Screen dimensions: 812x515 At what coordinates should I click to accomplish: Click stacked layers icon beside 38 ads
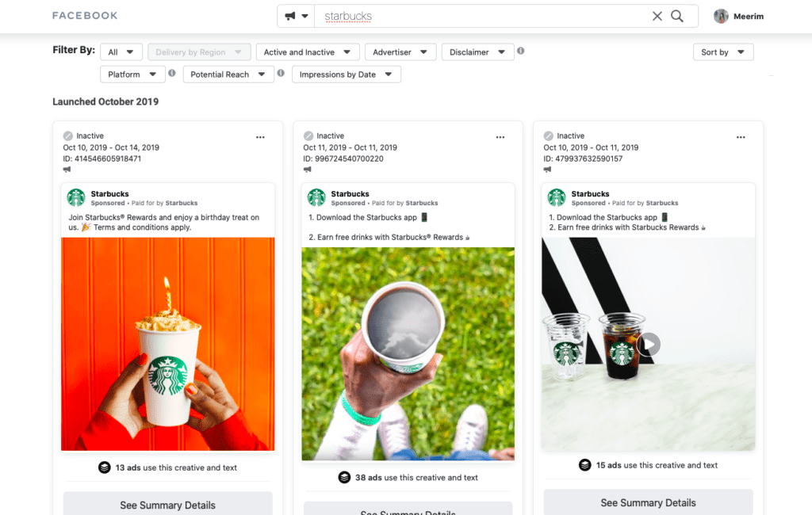[x=344, y=477]
